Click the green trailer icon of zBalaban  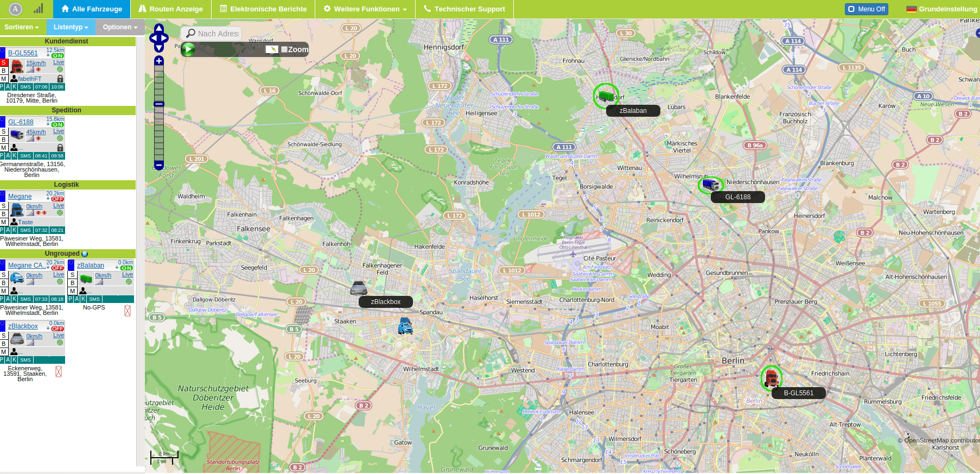pos(86,279)
